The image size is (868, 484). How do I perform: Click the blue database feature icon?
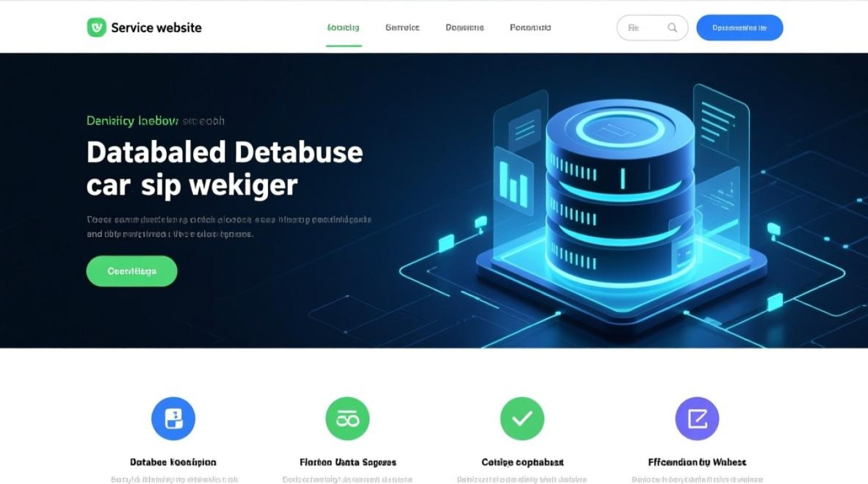[173, 419]
